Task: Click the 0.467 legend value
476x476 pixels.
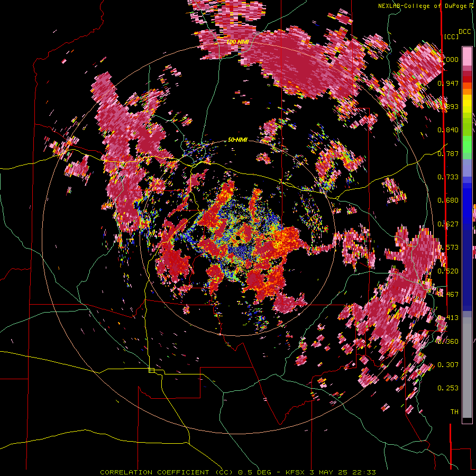Action: click(448, 294)
